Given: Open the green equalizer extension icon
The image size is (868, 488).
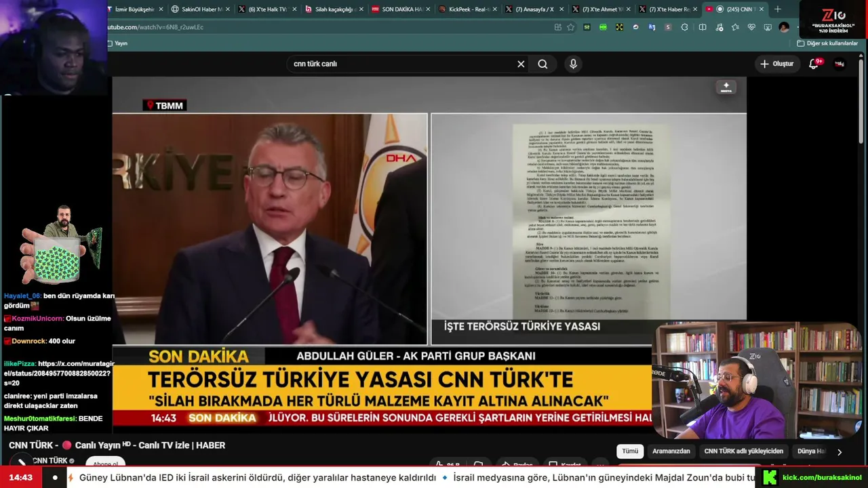Looking at the screenshot, I should (x=587, y=27).
